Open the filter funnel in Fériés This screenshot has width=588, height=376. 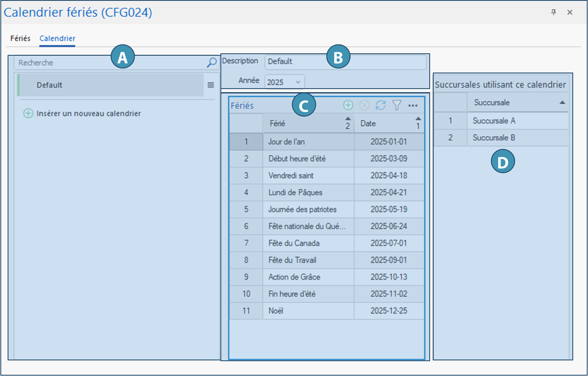[x=396, y=105]
